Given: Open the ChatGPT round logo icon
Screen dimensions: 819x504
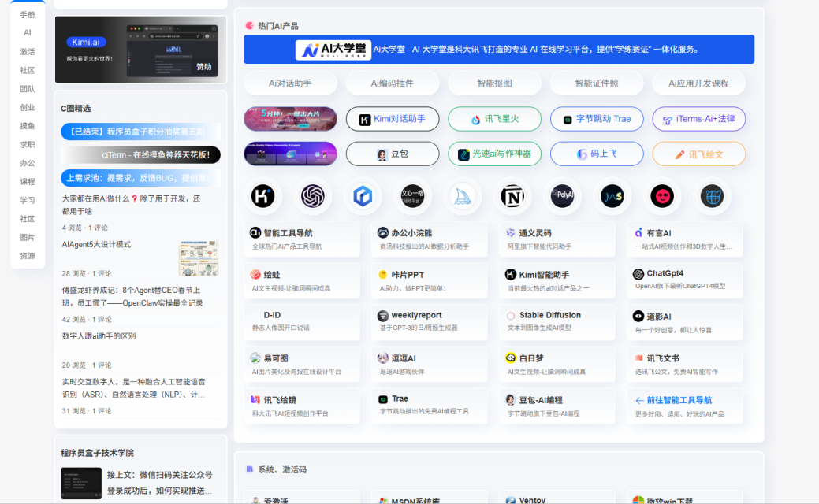Looking at the screenshot, I should [x=313, y=197].
